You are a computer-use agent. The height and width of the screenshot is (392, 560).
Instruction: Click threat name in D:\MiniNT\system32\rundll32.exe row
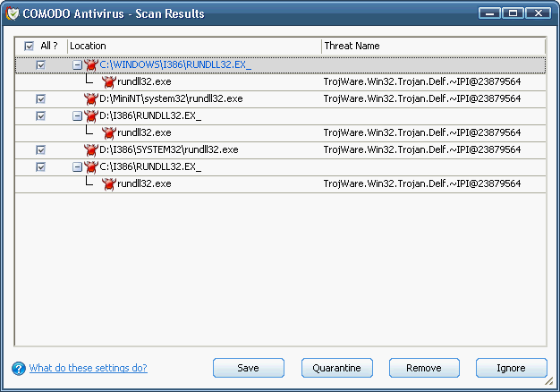[x=422, y=98]
